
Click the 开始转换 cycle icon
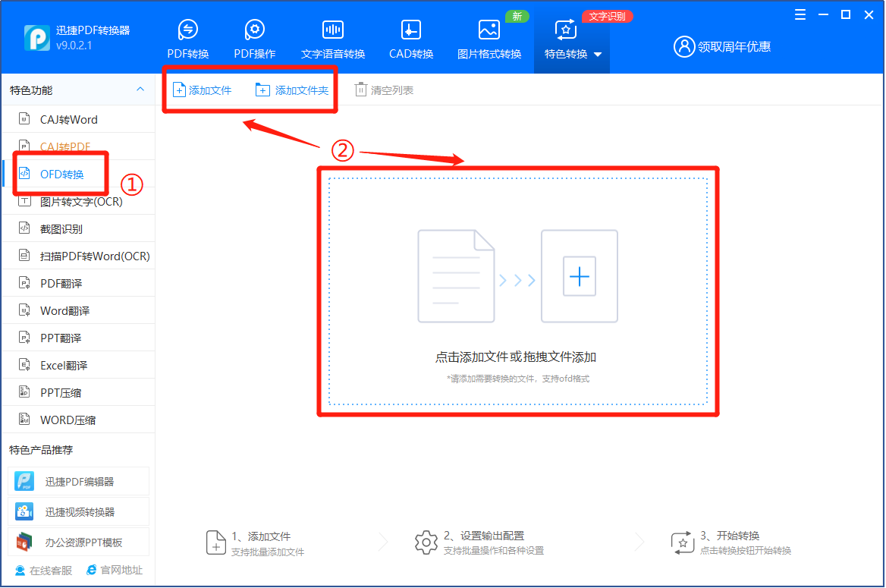click(x=683, y=542)
